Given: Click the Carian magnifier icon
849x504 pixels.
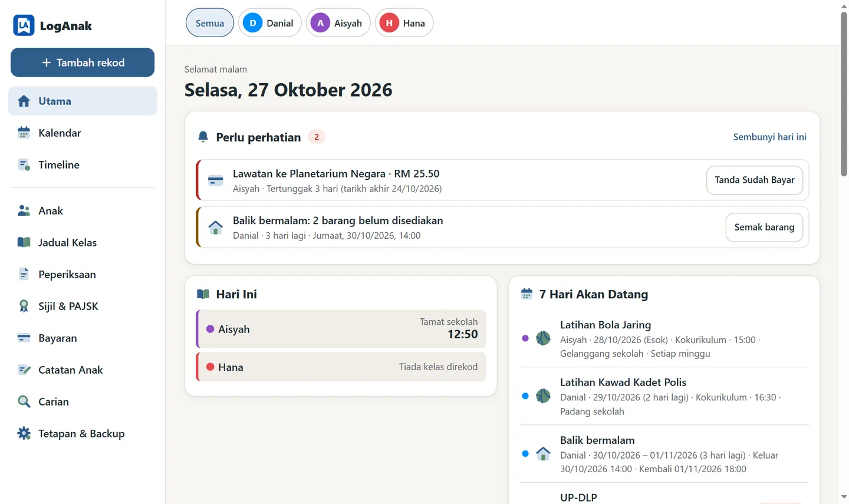Looking at the screenshot, I should point(24,401).
